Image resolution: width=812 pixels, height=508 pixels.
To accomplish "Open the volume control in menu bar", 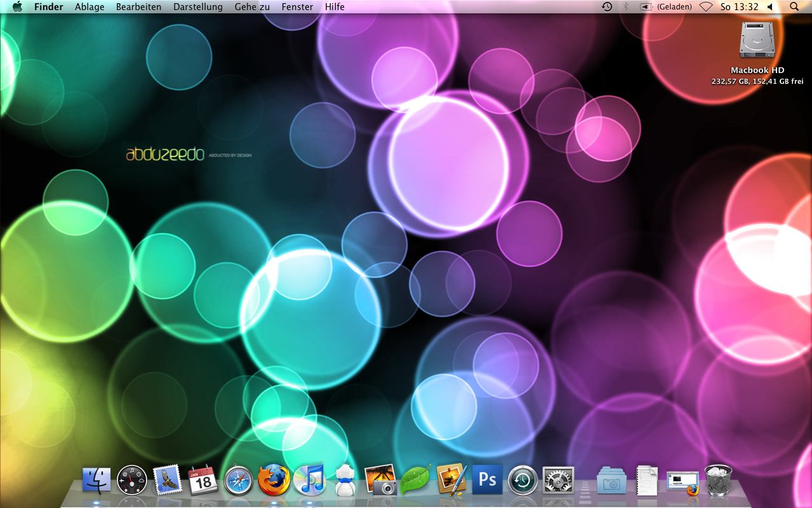I will pyautogui.click(x=770, y=7).
